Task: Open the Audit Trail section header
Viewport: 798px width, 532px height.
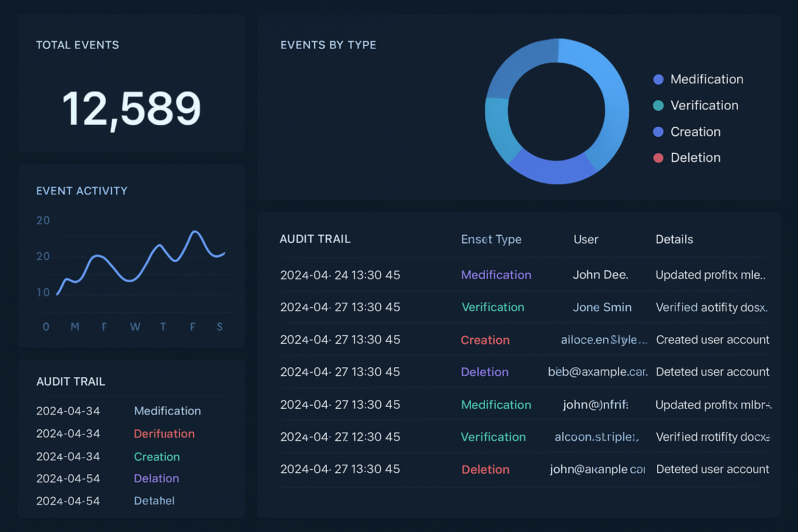Action: point(315,239)
